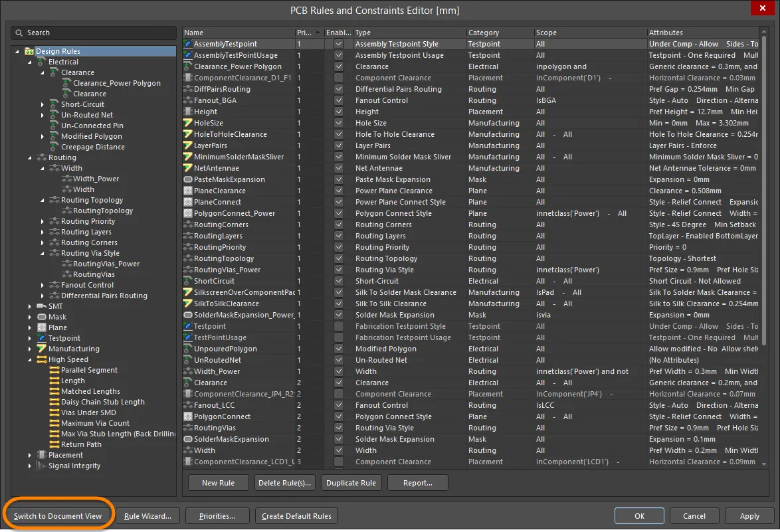Click the Mask category icon
Viewport: 780px width, 532px height.
click(x=42, y=317)
